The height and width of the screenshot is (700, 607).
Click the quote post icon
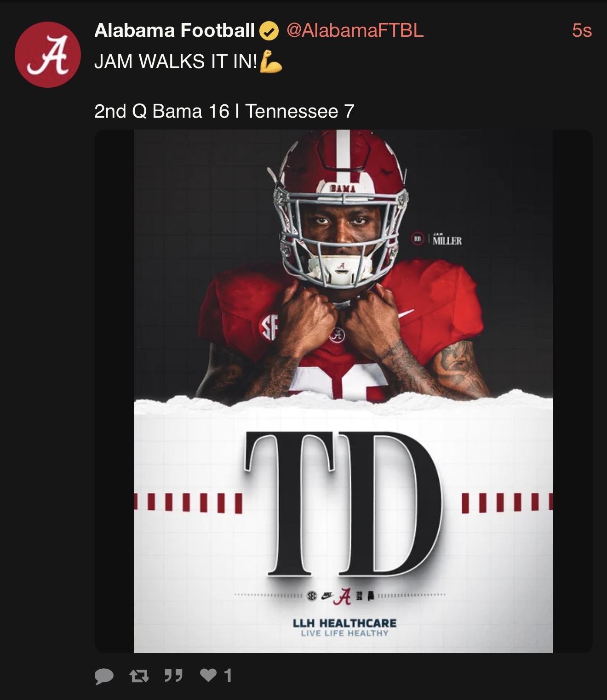[x=173, y=675]
